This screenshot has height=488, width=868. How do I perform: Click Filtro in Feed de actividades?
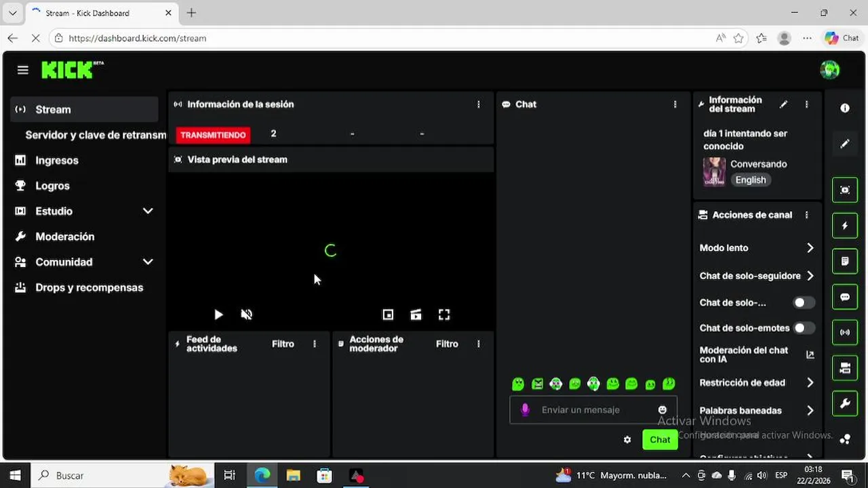pos(283,344)
